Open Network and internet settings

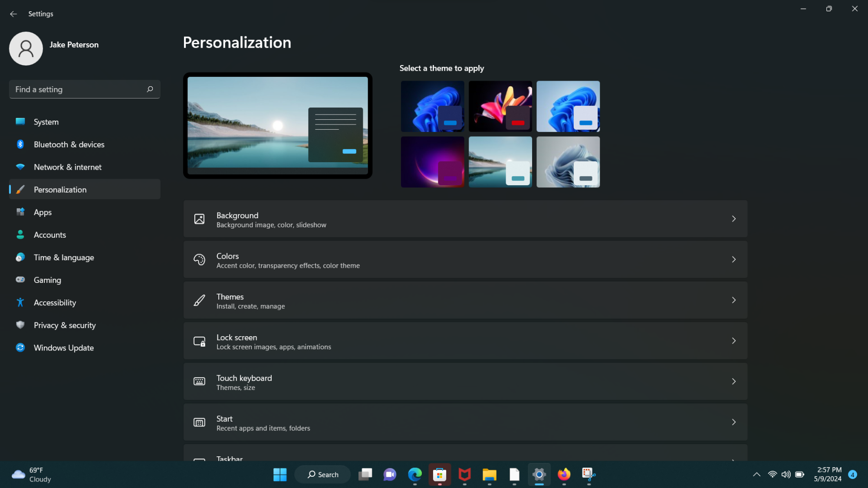[x=67, y=167]
